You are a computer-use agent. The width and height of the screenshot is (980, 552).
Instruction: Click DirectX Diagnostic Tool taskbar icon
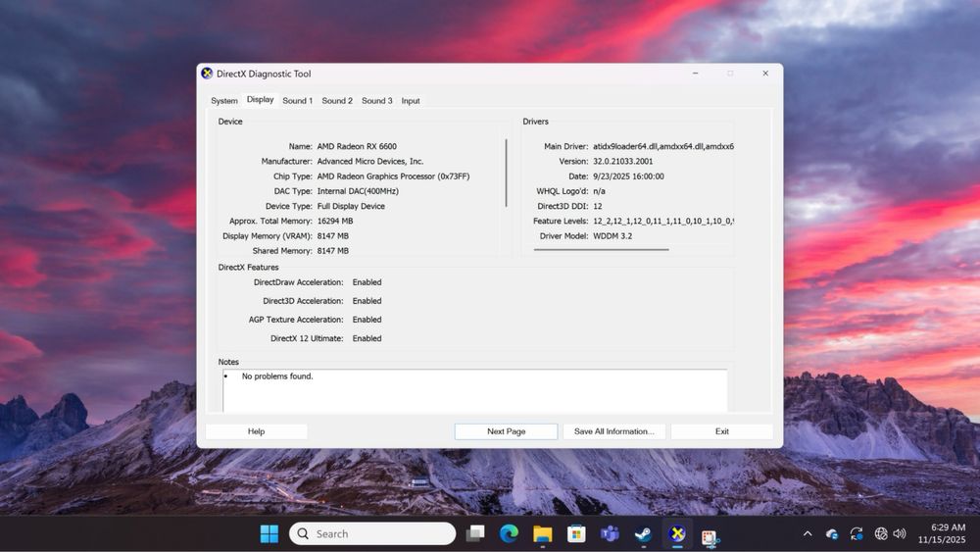click(x=677, y=534)
